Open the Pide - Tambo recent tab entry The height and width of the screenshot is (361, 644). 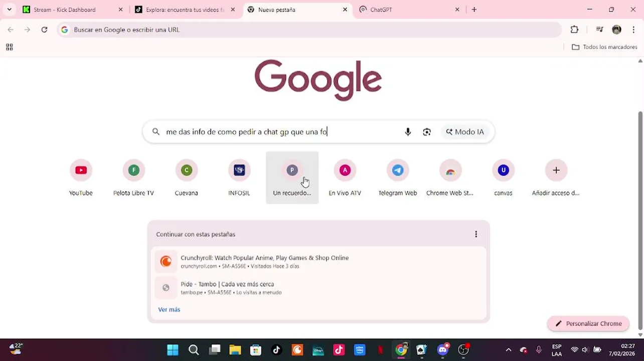(x=318, y=288)
